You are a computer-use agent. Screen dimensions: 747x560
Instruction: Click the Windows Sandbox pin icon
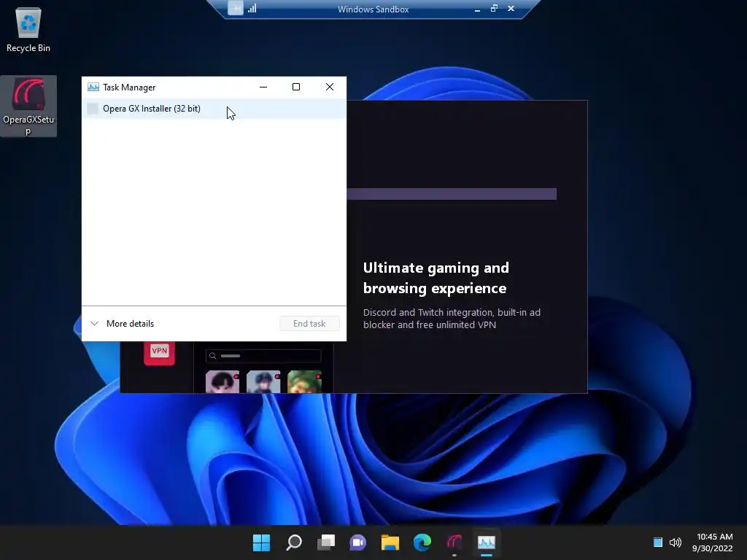click(x=236, y=8)
